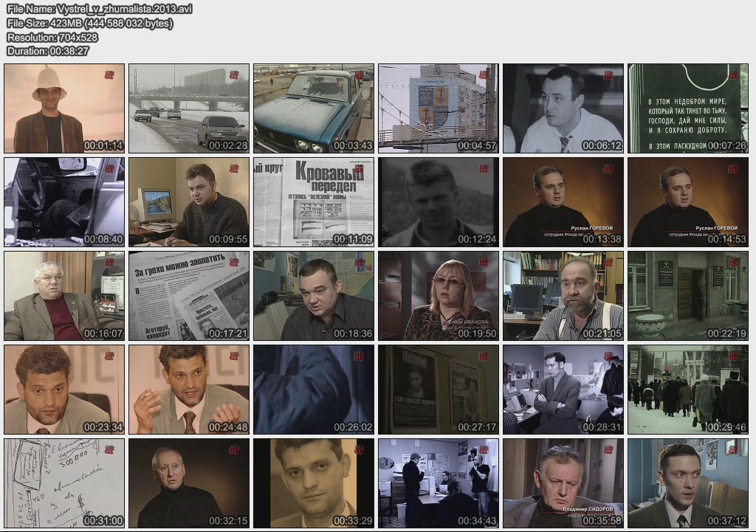756x532 pixels.
Task: Click the Duration 00:38:27 text line
Action: point(48,51)
